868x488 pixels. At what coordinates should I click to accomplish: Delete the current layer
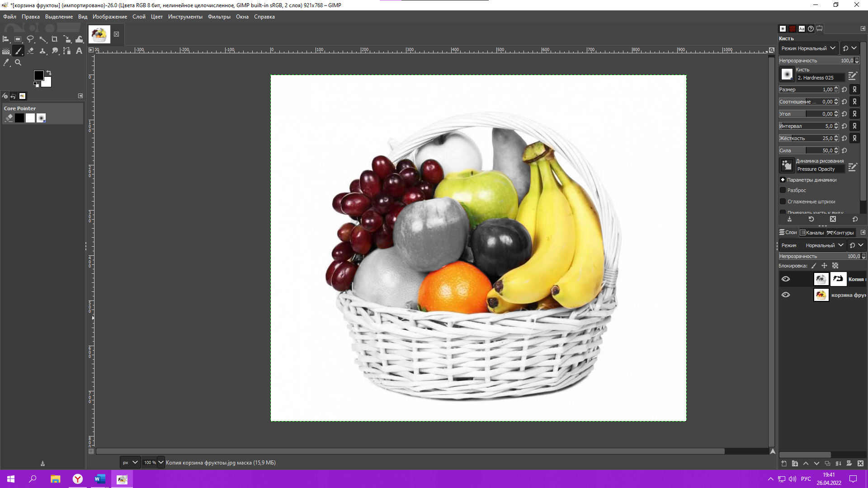(x=860, y=464)
